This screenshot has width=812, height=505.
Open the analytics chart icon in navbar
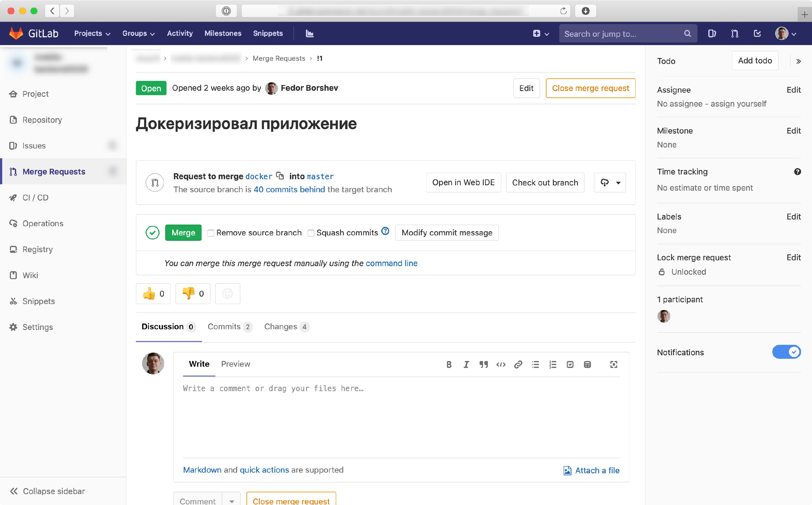[310, 33]
